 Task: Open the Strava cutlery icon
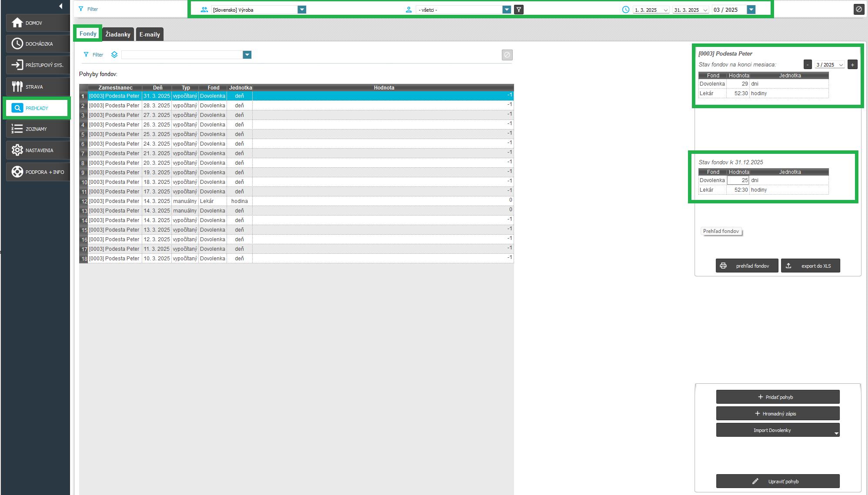point(17,86)
